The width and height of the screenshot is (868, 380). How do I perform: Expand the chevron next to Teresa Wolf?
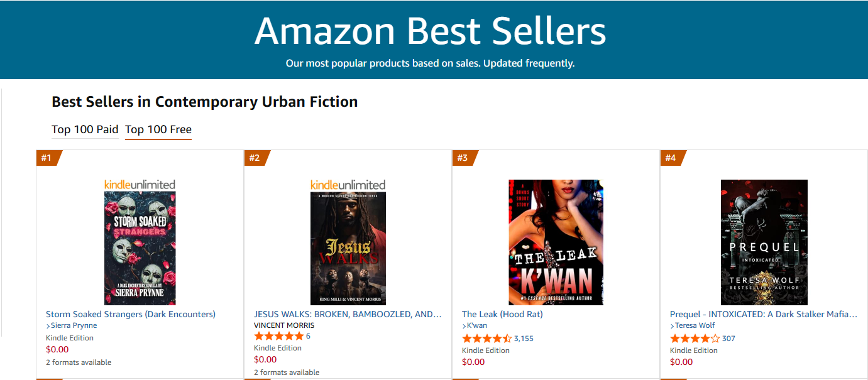click(x=672, y=325)
